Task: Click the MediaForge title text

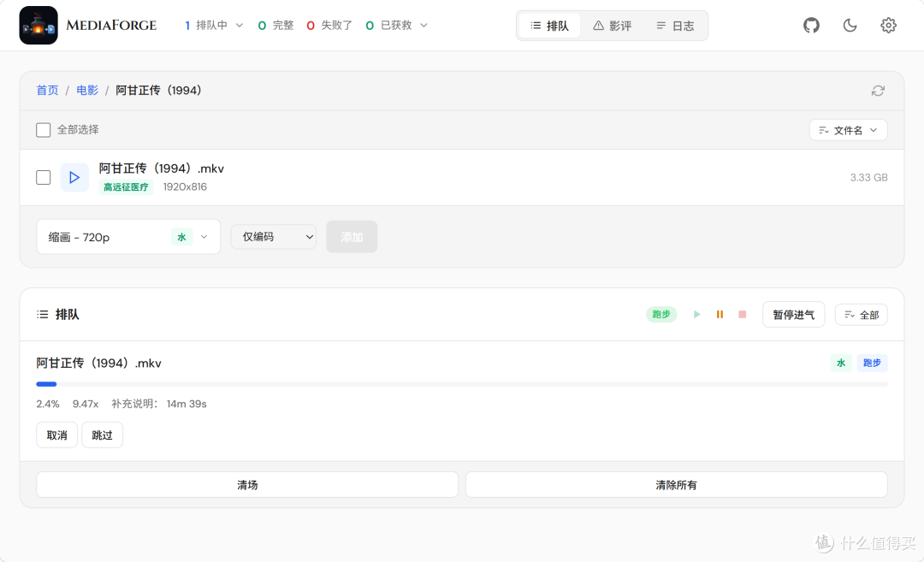Action: [x=111, y=26]
